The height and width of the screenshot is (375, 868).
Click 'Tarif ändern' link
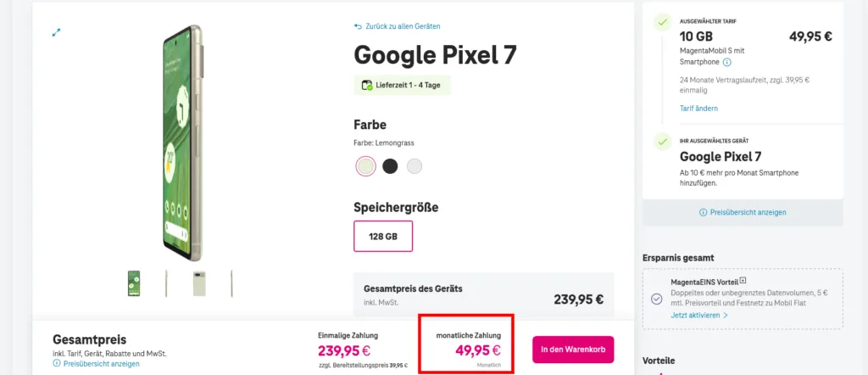(x=698, y=108)
